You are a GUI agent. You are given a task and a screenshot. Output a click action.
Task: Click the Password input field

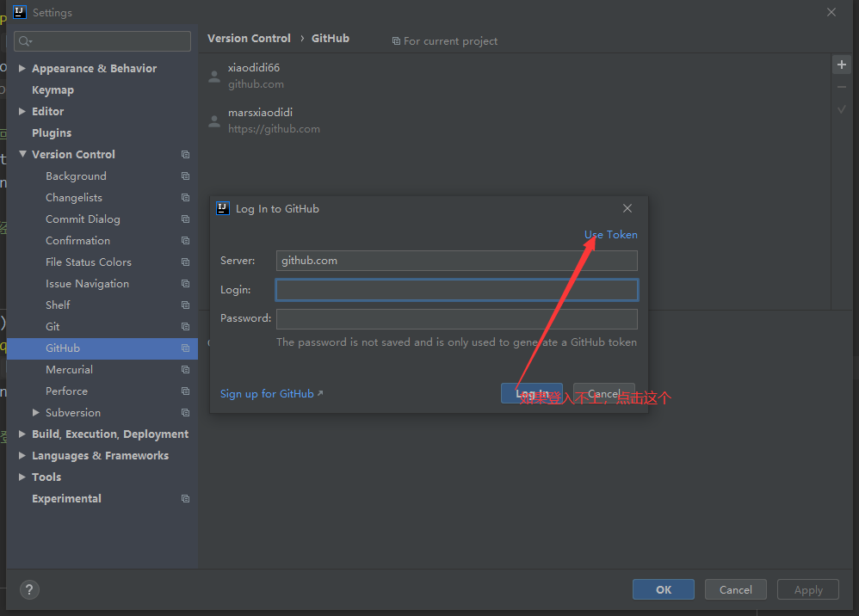(x=456, y=319)
